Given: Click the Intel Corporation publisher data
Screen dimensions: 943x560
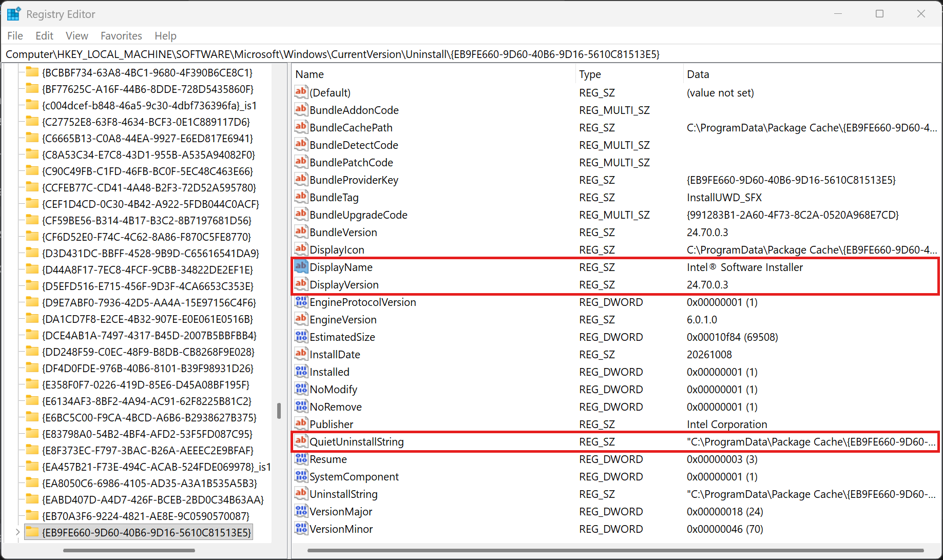Looking at the screenshot, I should tap(727, 424).
